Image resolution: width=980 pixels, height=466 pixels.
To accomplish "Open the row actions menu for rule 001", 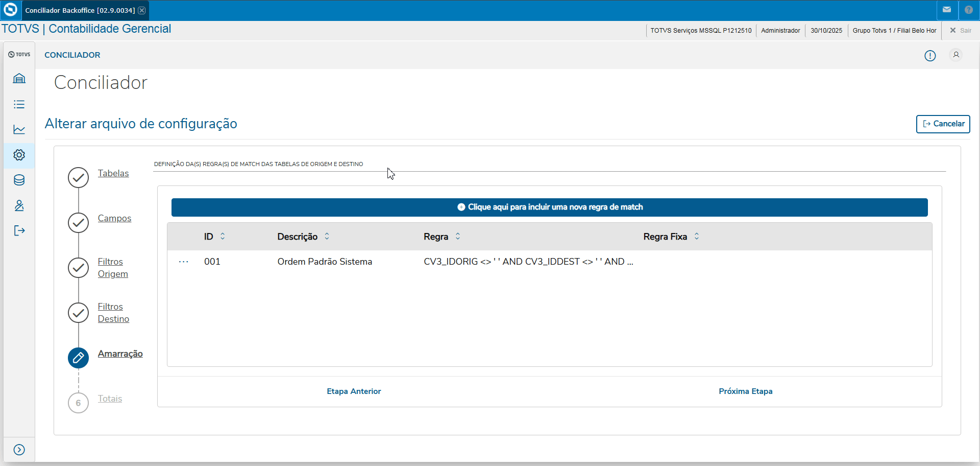I will point(184,262).
